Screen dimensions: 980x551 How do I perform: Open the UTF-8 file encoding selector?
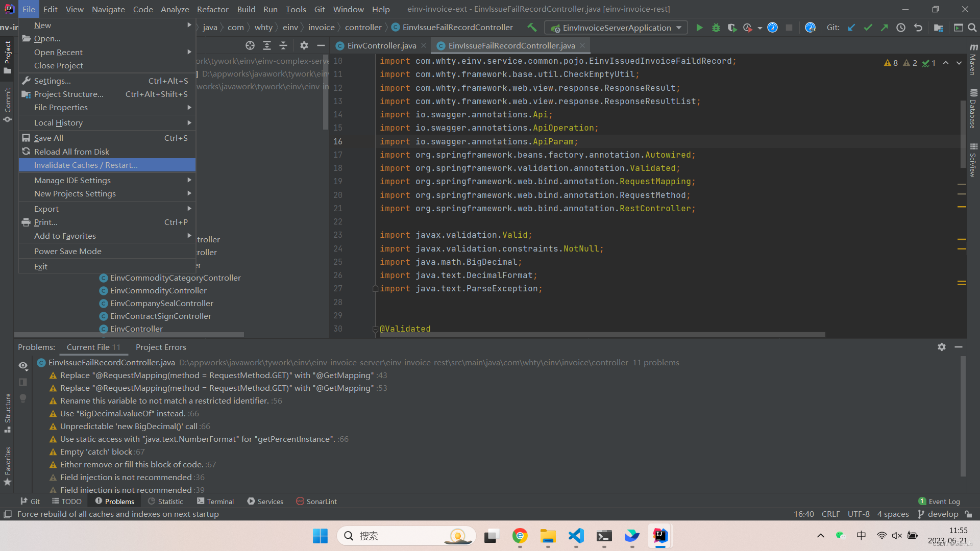point(859,514)
